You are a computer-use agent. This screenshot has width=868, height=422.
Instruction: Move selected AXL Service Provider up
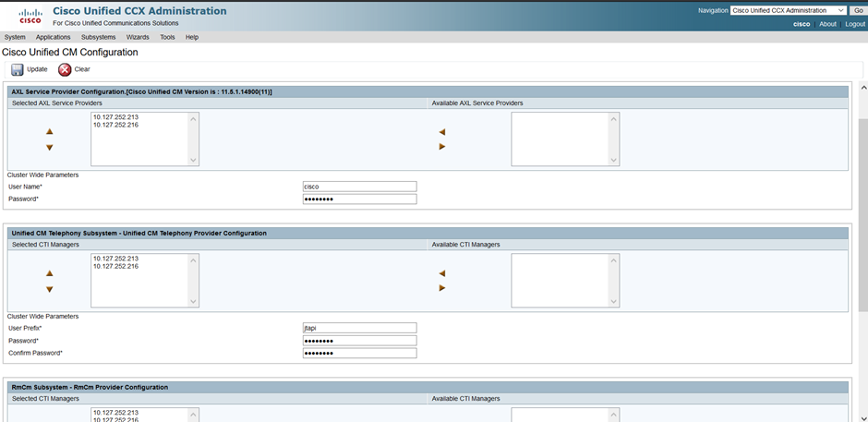click(x=49, y=132)
